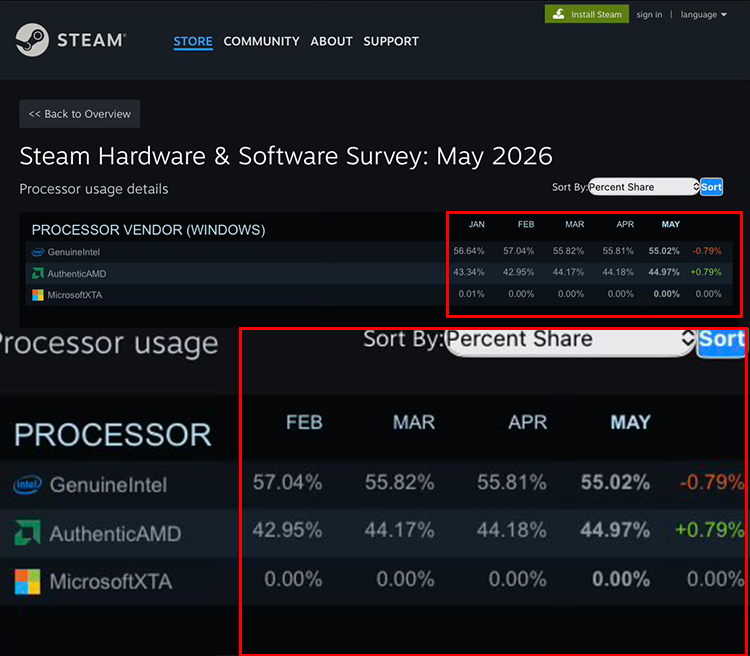Viewport: 750px width, 656px height.
Task: Open the COMMUNITY menu
Action: point(261,42)
